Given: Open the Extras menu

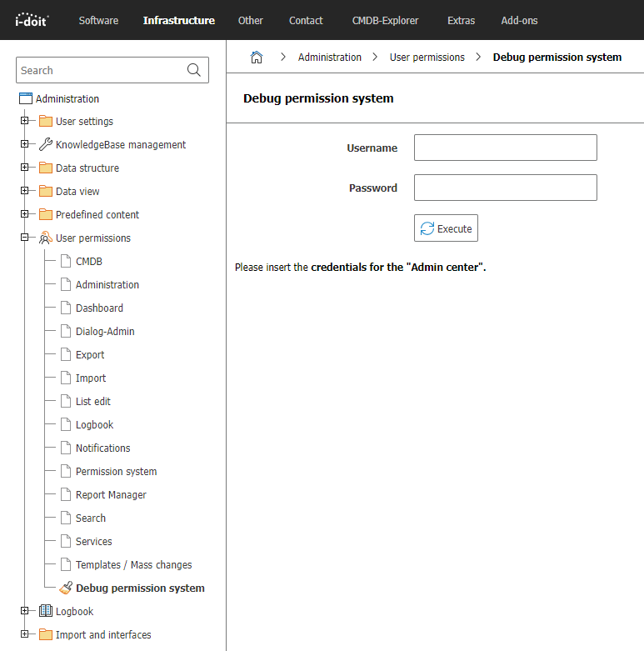Looking at the screenshot, I should pyautogui.click(x=461, y=20).
